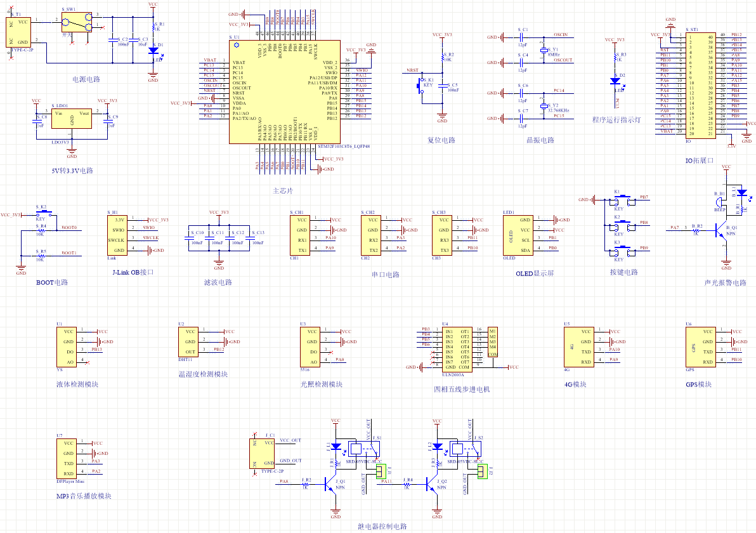Click the green J_T1 terminal block
The width and height of the screenshot is (756, 533).
381,471
